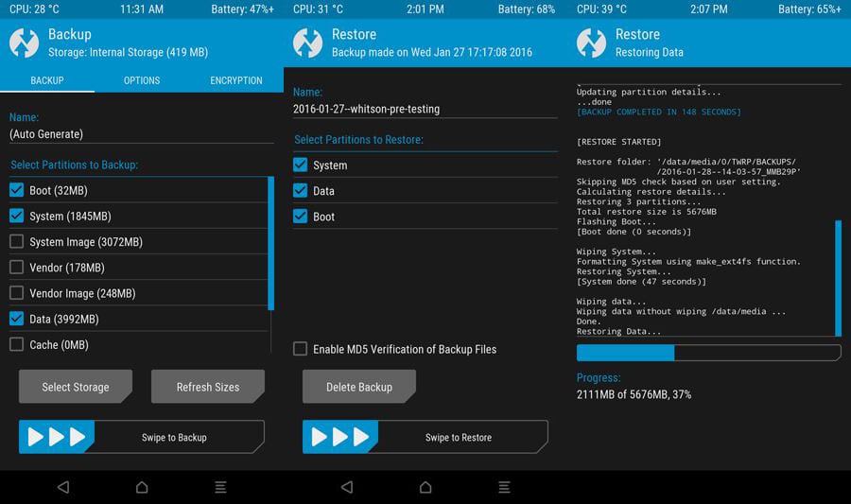Tap menu lines icon below Restore screen

[504, 487]
